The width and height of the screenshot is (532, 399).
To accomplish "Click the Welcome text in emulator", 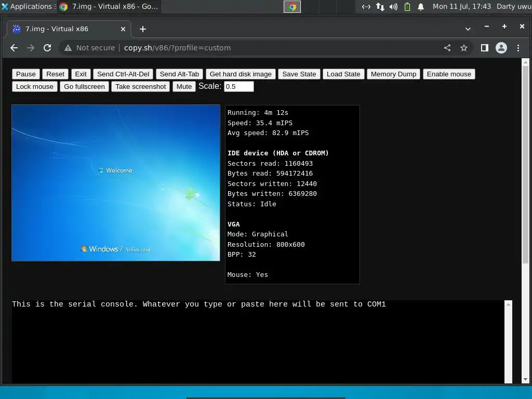I will [119, 170].
